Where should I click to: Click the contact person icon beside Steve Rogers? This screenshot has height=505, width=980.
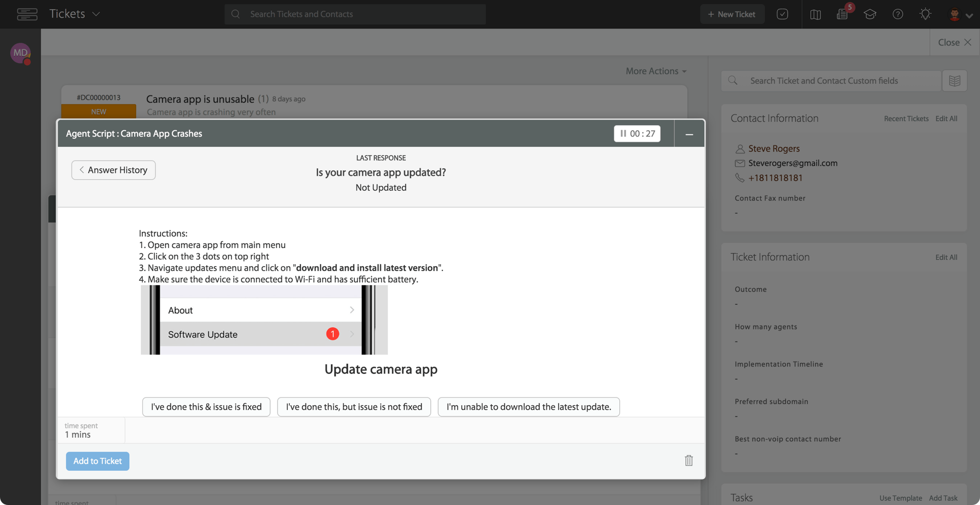[740, 149]
